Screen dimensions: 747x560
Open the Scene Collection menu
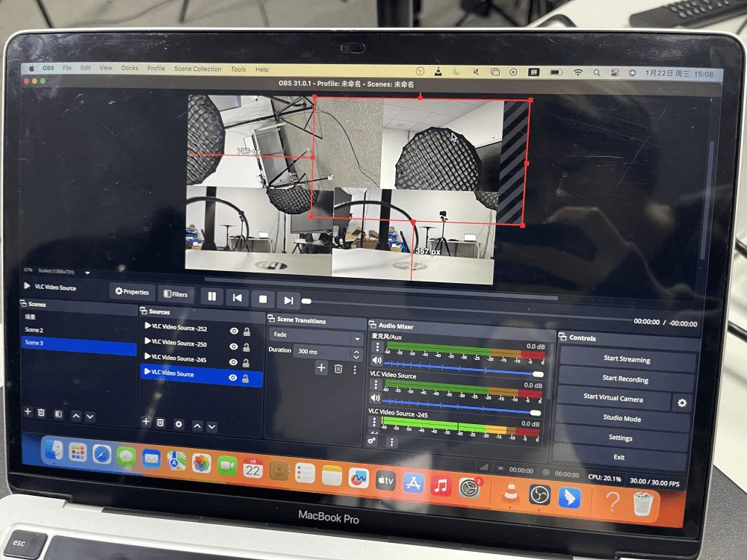tap(198, 69)
